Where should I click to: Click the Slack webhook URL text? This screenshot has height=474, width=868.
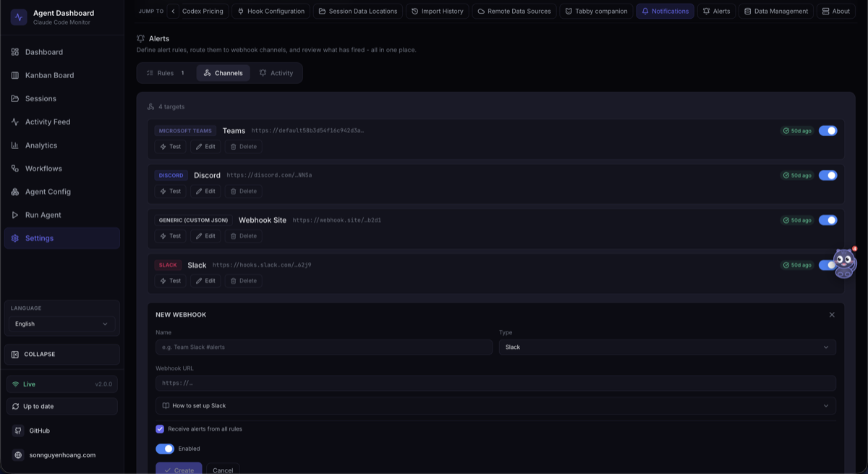[262, 265]
